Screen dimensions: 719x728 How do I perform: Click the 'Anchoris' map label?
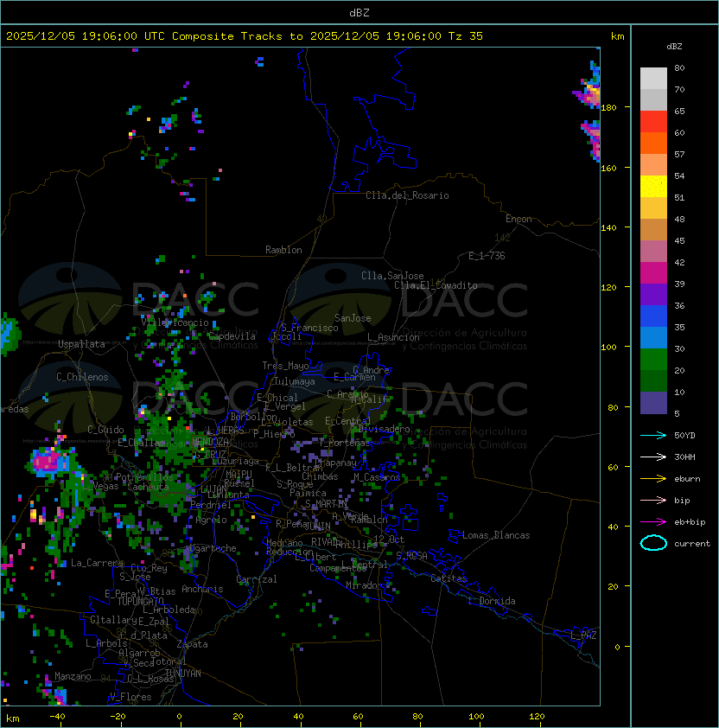point(202,589)
